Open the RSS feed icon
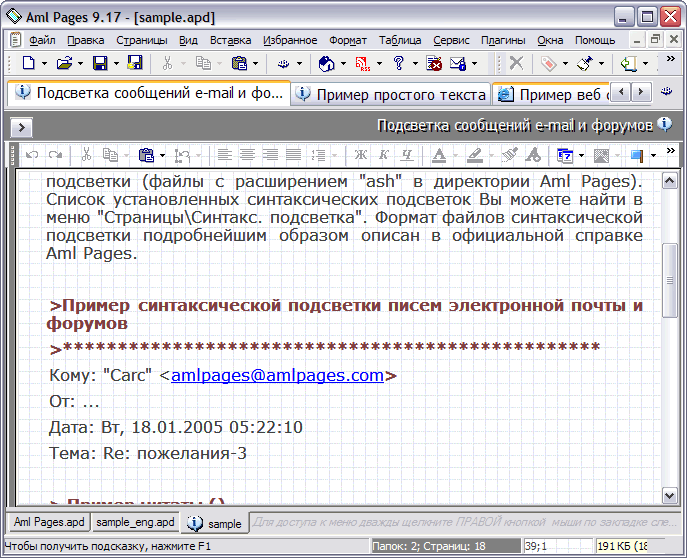Screen dimensions: 687x558 tap(363, 63)
